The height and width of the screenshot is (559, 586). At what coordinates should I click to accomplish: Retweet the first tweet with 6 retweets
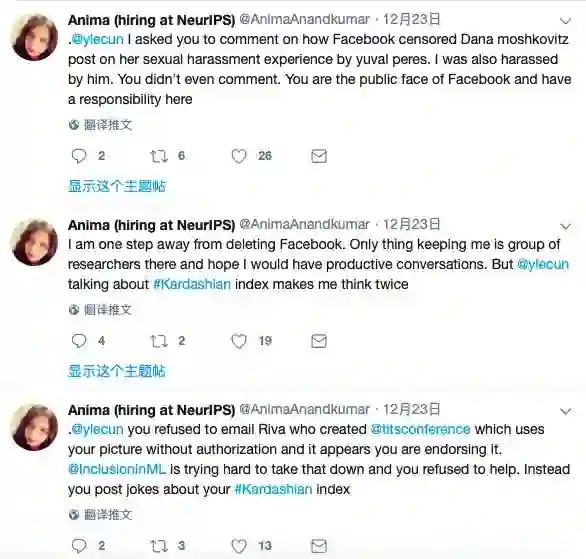(159, 156)
